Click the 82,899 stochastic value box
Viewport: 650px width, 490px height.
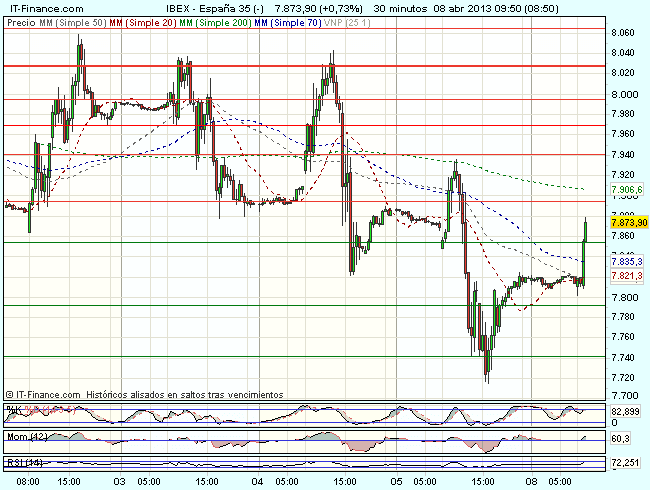625,412
